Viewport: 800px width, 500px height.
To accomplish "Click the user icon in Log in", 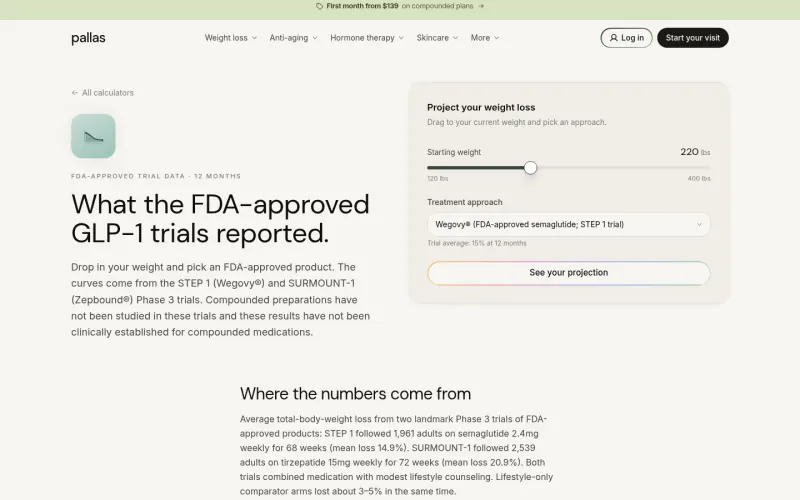I will click(614, 38).
